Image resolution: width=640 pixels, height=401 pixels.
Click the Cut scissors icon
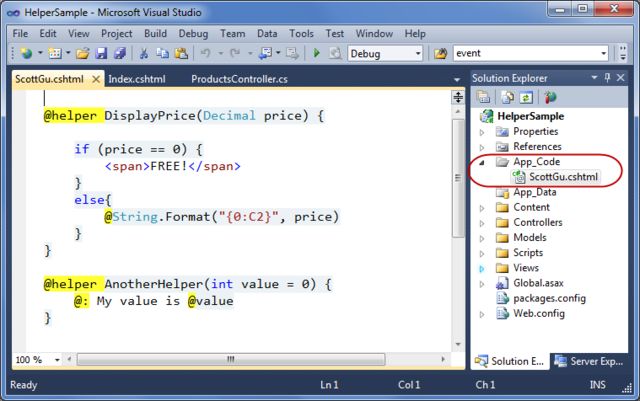point(145,53)
